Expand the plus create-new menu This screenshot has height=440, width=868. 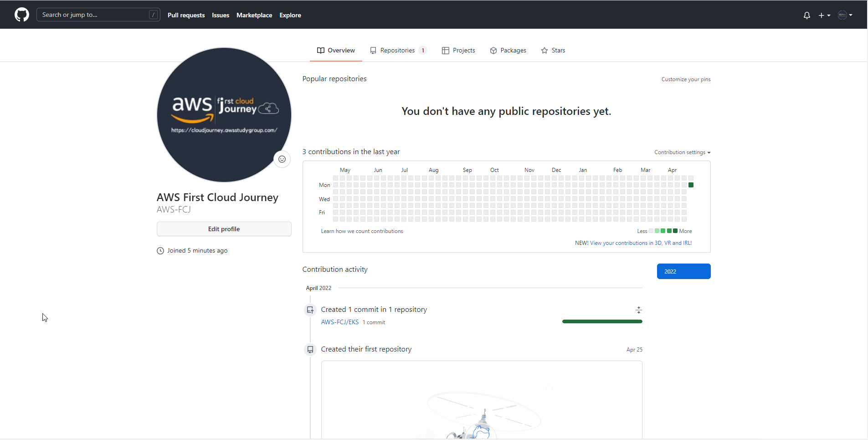824,15
